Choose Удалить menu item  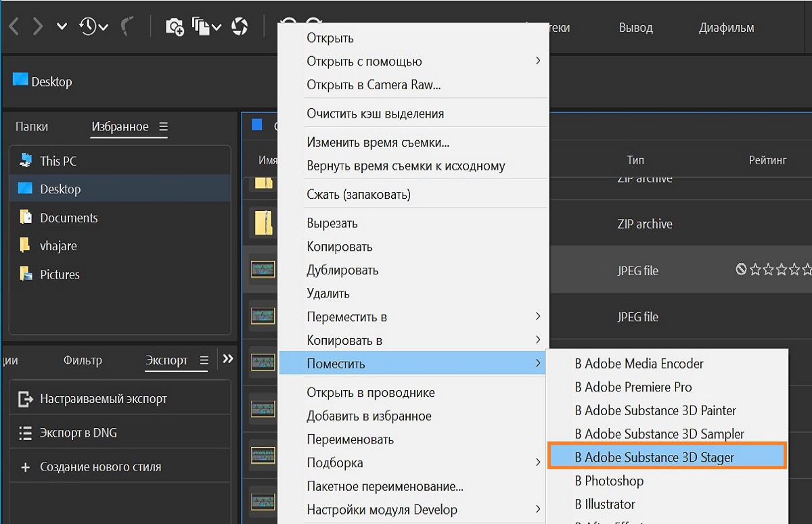(x=412, y=293)
